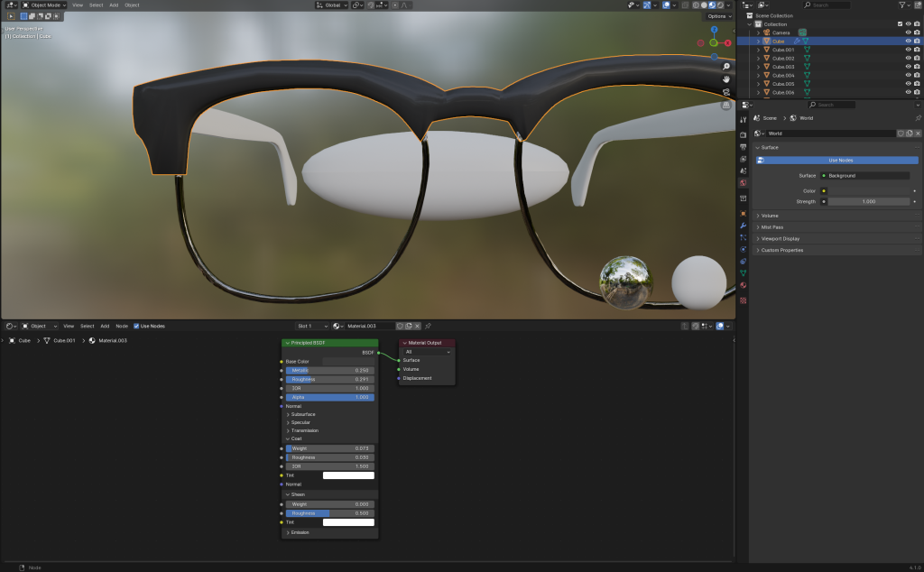This screenshot has height=572, width=924.
Task: Open the viewport Select menu
Action: point(95,5)
